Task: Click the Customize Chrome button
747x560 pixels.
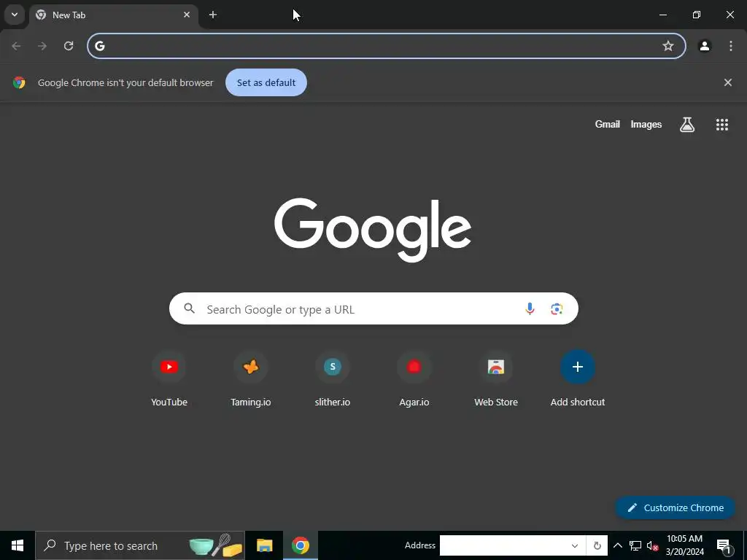Action: (x=675, y=507)
